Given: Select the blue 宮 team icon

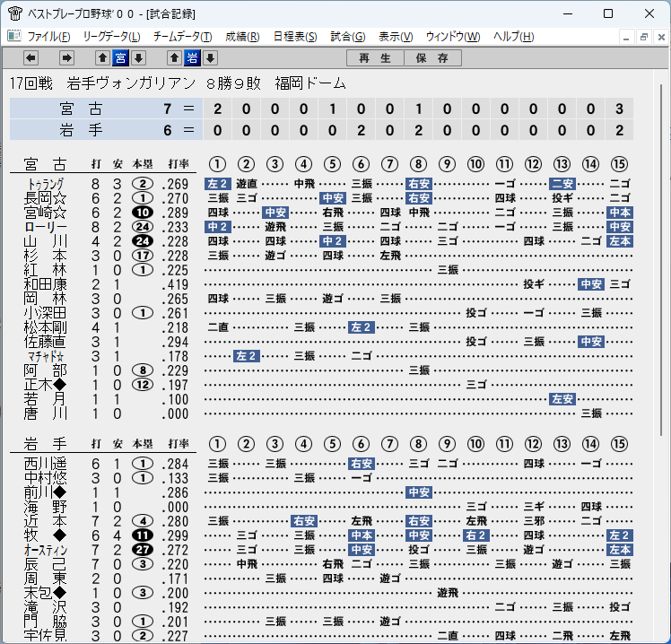Looking at the screenshot, I should [120, 57].
